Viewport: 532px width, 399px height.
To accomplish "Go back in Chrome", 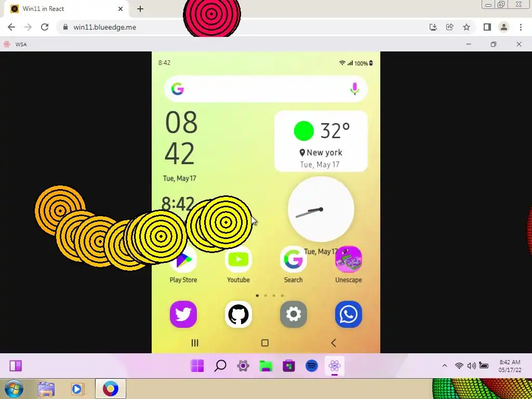I will [x=11, y=27].
